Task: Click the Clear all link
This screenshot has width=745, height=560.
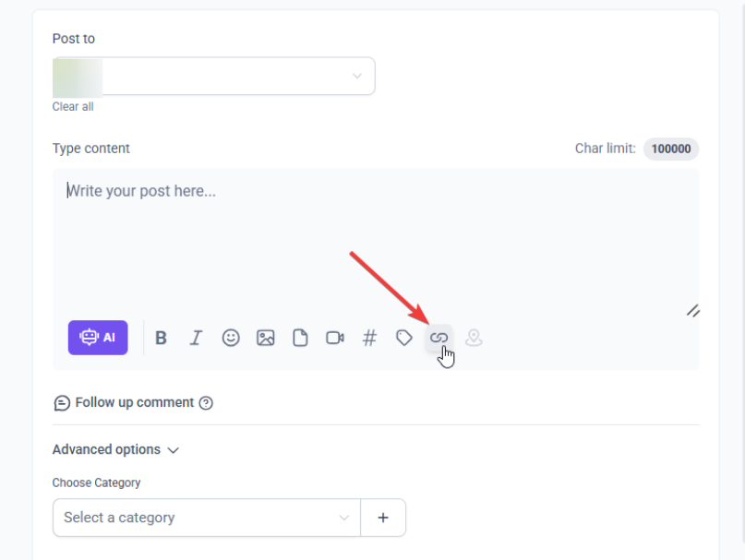Action: [x=73, y=107]
